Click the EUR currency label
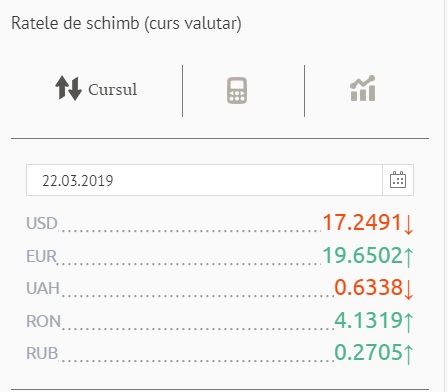 coord(42,256)
